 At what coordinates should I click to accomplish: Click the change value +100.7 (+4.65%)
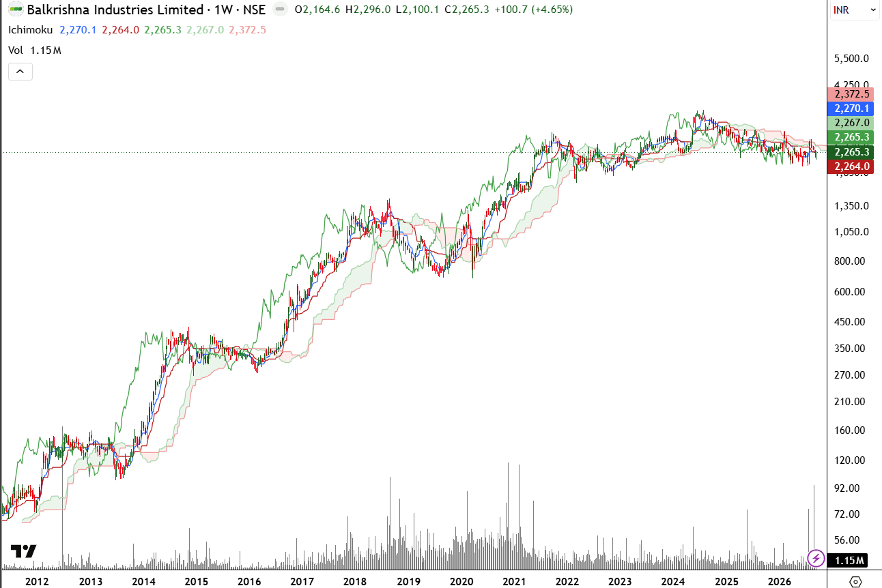click(534, 10)
